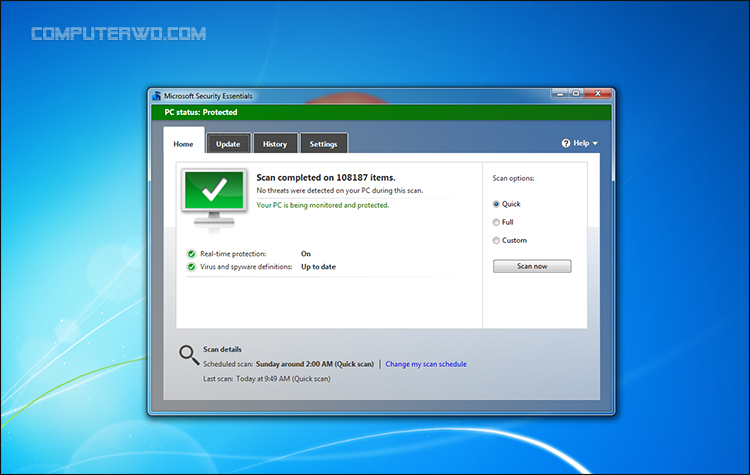This screenshot has height=475, width=750.
Task: Click the 'Microsoft Security Essentials' window title text
Action: [x=208, y=96]
